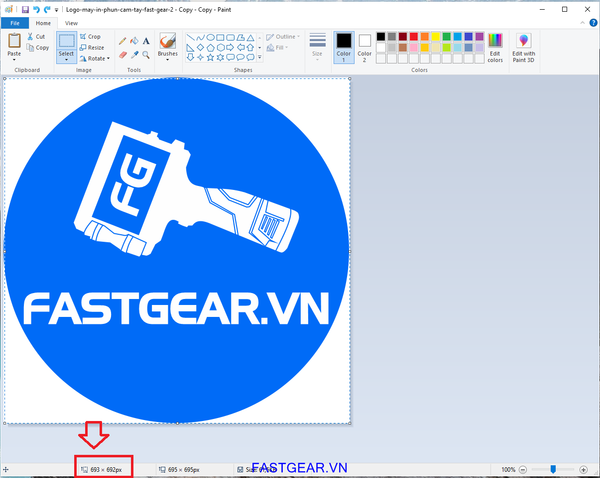This screenshot has height=478, width=600.
Task: Open the Customize Quick Access Toolbar dropdown
Action: pos(56,10)
